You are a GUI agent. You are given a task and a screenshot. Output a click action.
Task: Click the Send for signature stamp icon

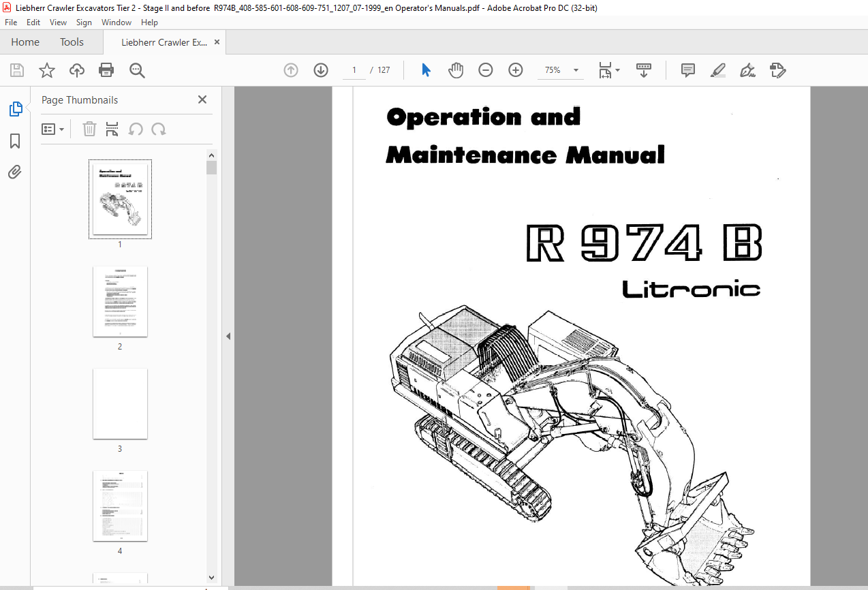777,70
